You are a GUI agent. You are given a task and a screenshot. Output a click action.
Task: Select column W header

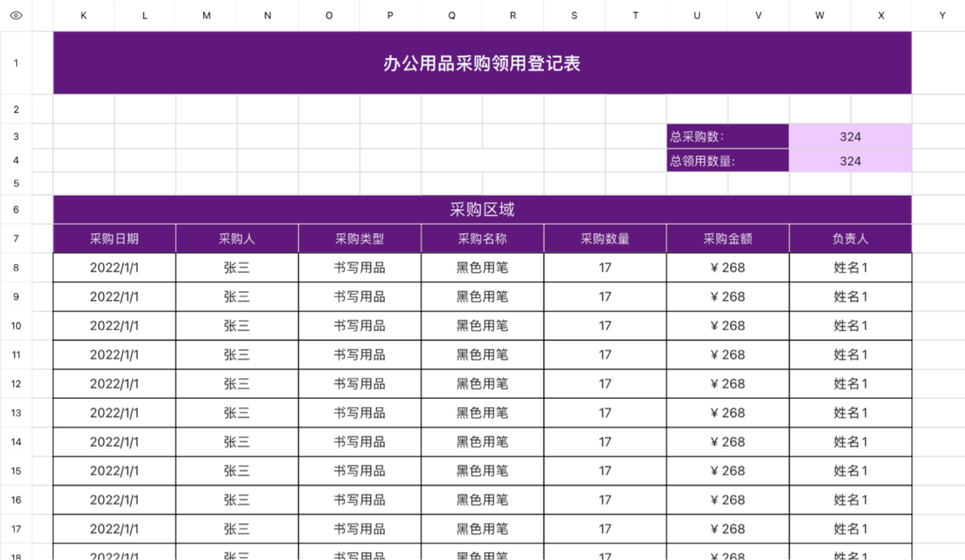click(x=820, y=15)
